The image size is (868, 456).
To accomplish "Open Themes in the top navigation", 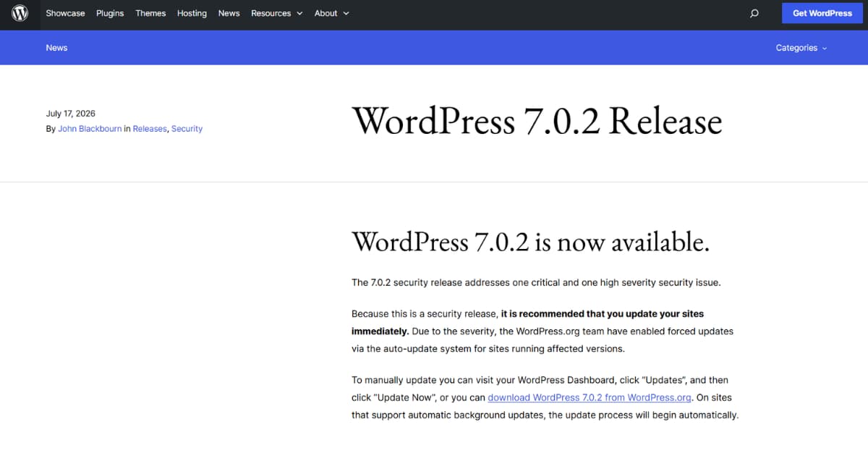I will 150,13.
